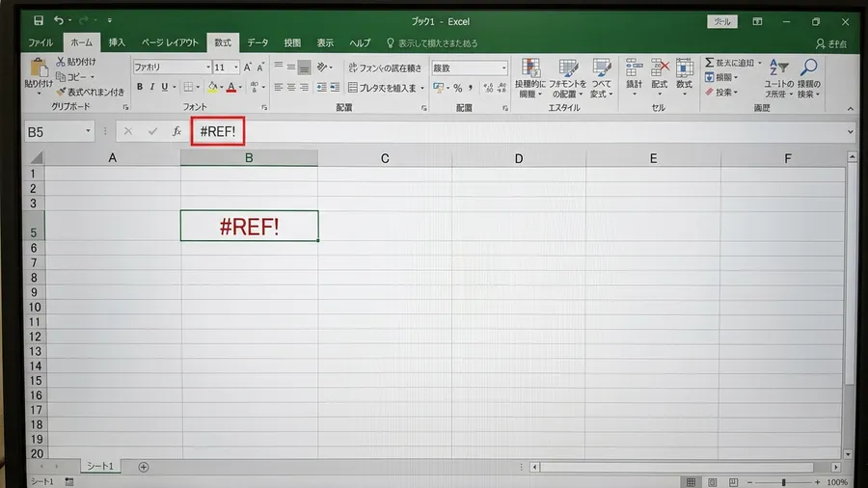868x488 pixels.
Task: Toggle Italic formatting
Action: [151, 87]
